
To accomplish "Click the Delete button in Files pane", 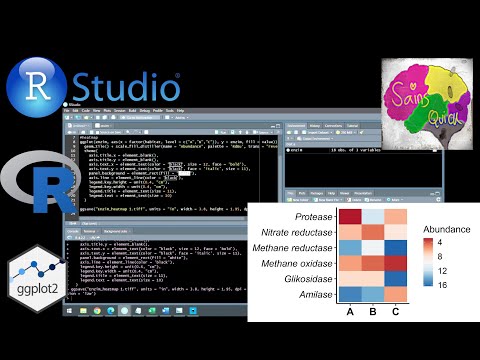I will pos(354,200).
